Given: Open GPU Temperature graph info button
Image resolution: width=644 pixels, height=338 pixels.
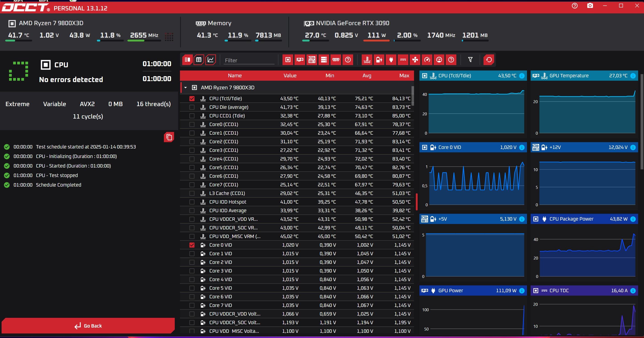Looking at the screenshot, I should tap(633, 76).
